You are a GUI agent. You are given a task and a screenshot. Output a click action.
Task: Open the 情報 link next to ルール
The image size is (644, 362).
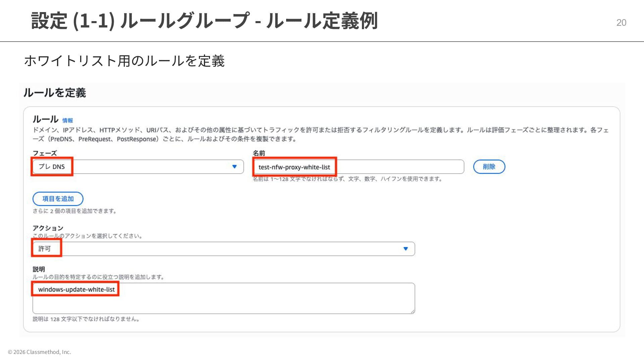tap(67, 121)
